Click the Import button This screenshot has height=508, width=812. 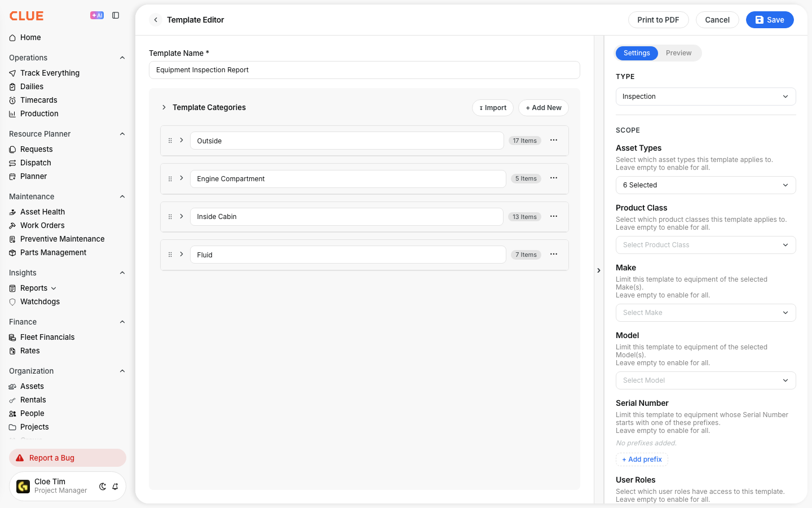(x=493, y=108)
